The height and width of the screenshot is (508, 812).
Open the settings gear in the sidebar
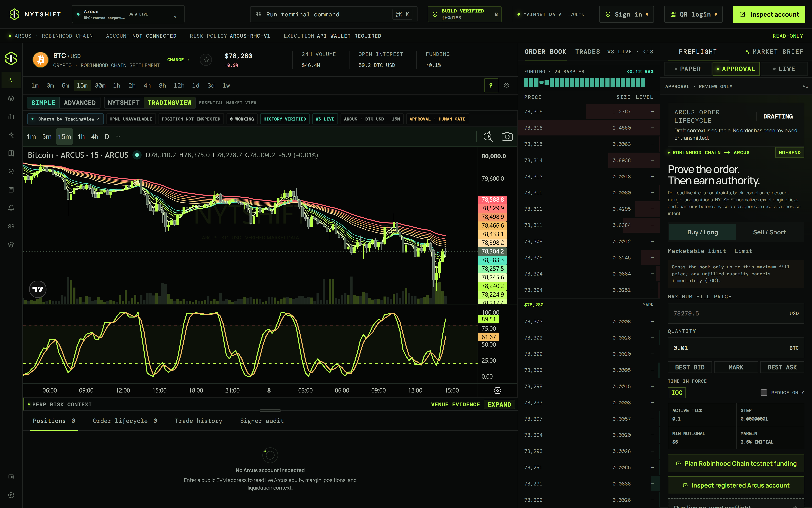[11, 495]
